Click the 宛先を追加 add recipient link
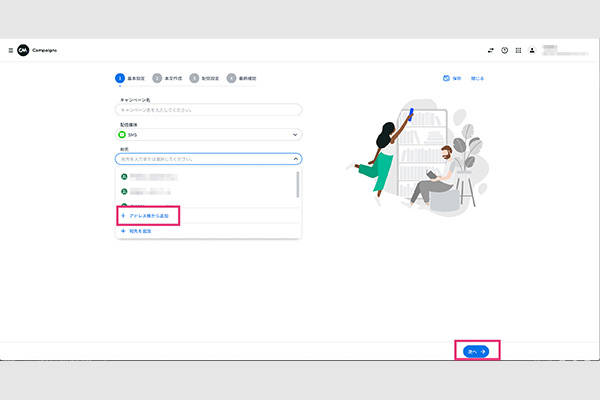The image size is (600, 400). coord(136,231)
